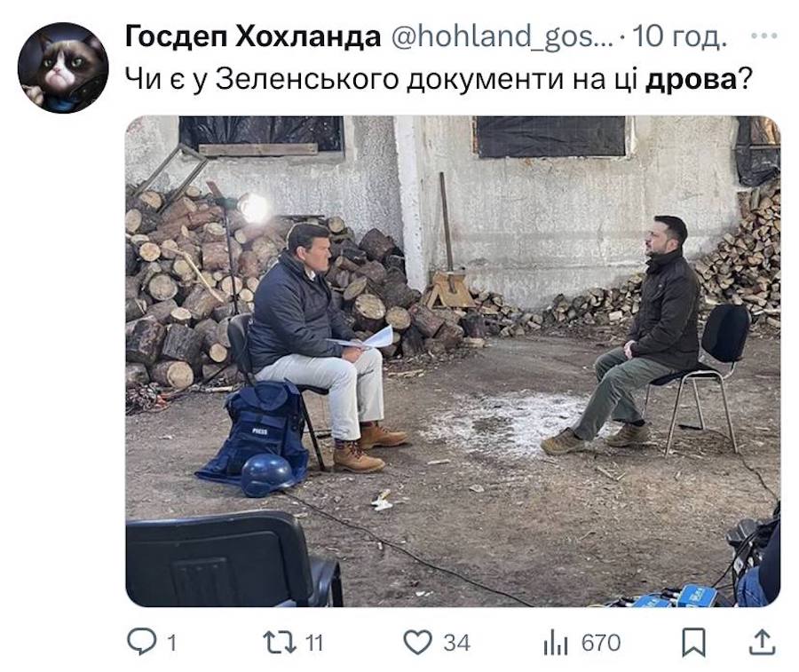Open the grumpy cat profile avatar

click(63, 67)
